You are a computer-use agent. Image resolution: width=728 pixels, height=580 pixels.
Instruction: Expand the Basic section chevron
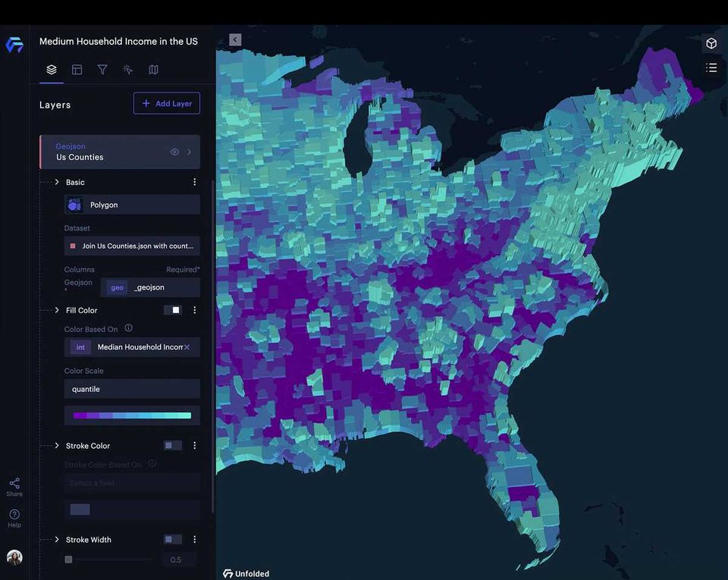tap(57, 182)
